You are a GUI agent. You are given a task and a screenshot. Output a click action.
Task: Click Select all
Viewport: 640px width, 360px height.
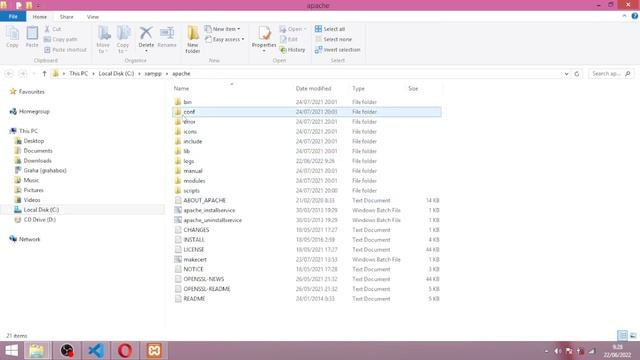coord(330,29)
